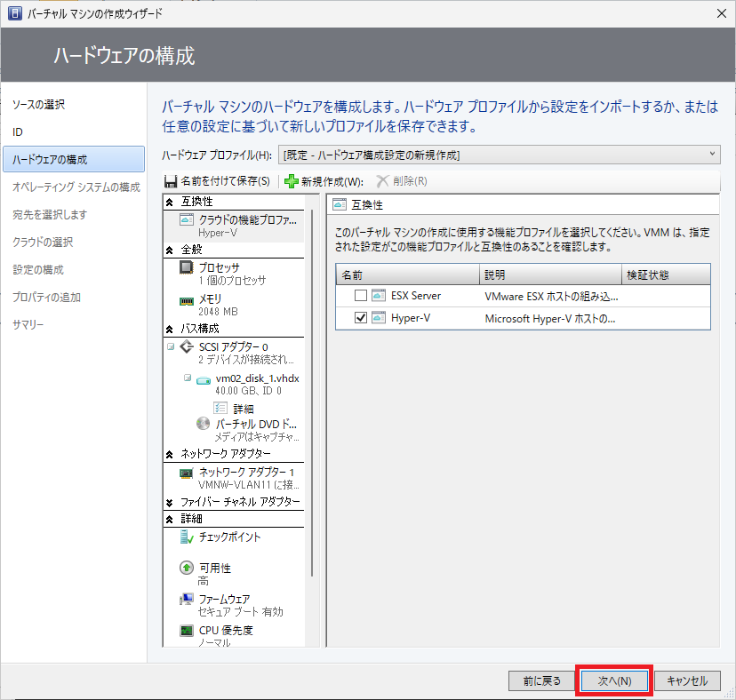Screen dimensions: 736x700
Task: Collapse the 詳細 tree section header
Action: pyautogui.click(x=170, y=519)
